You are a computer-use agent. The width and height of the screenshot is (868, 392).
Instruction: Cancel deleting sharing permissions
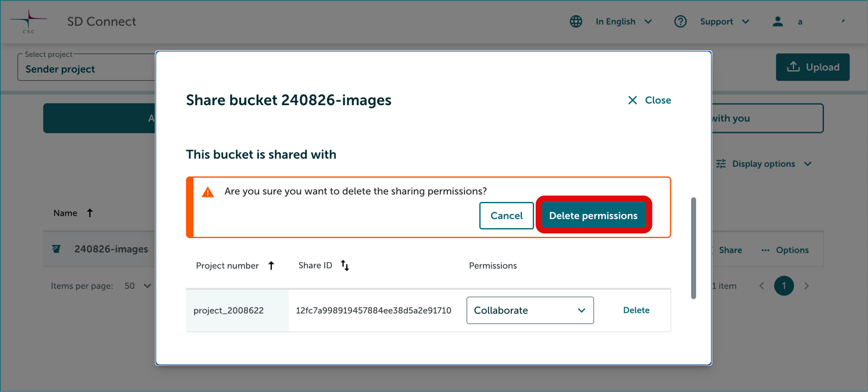coord(506,216)
